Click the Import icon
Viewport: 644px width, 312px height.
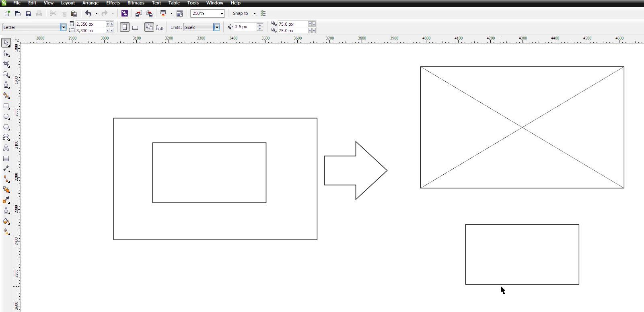click(x=138, y=13)
